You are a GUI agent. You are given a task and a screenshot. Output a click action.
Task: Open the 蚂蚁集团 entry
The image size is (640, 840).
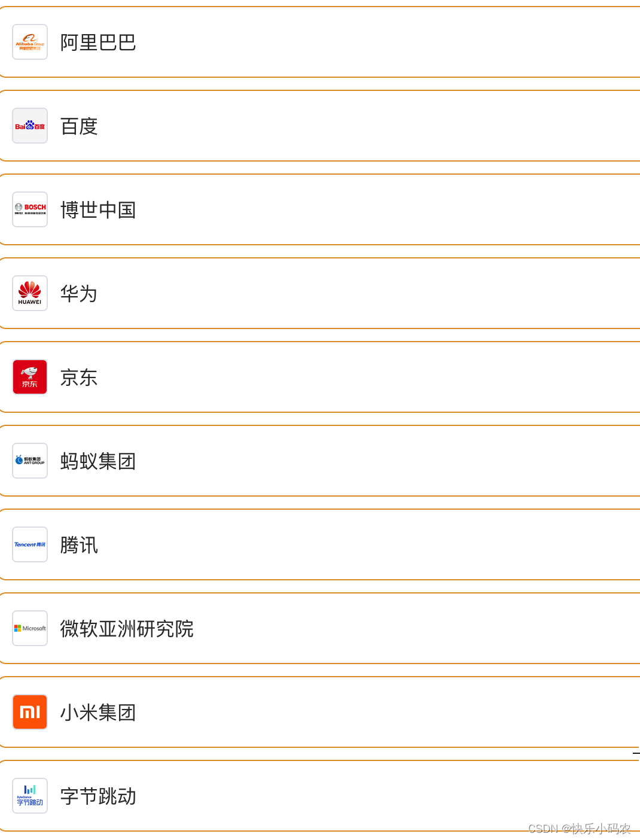320,461
